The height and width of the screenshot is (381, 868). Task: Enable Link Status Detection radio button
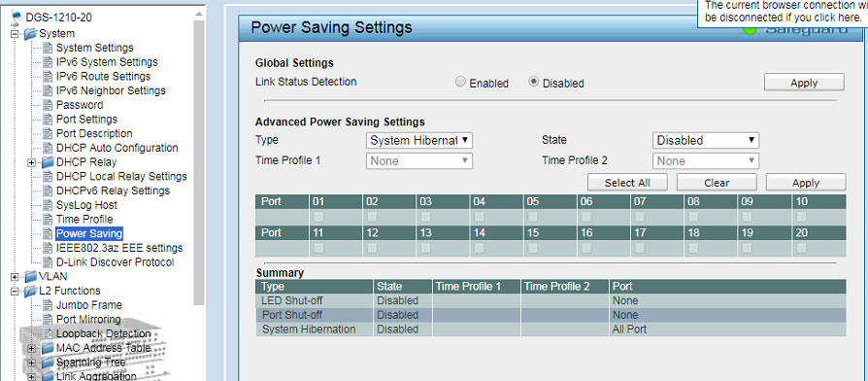(x=460, y=82)
